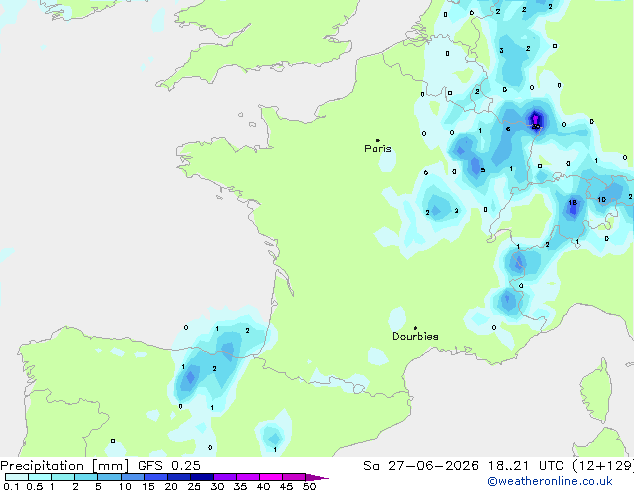
Task: Click the '0.5' legend scale label
Action: click(35, 486)
